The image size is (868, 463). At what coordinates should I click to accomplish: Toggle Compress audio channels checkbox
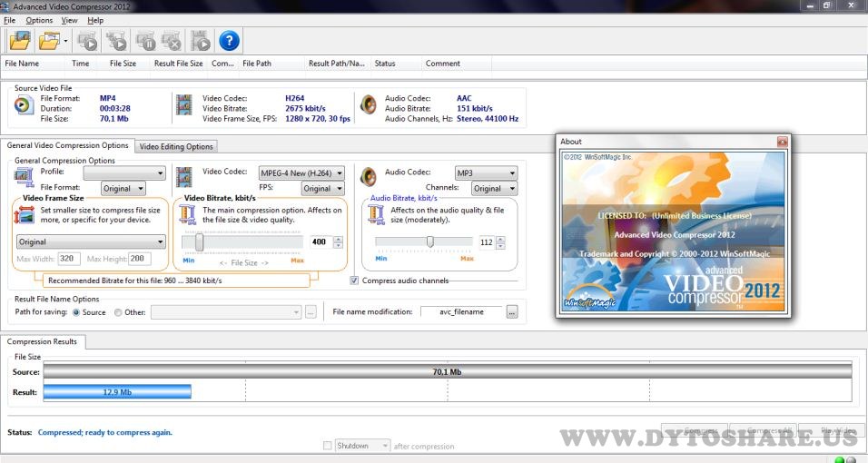(354, 281)
